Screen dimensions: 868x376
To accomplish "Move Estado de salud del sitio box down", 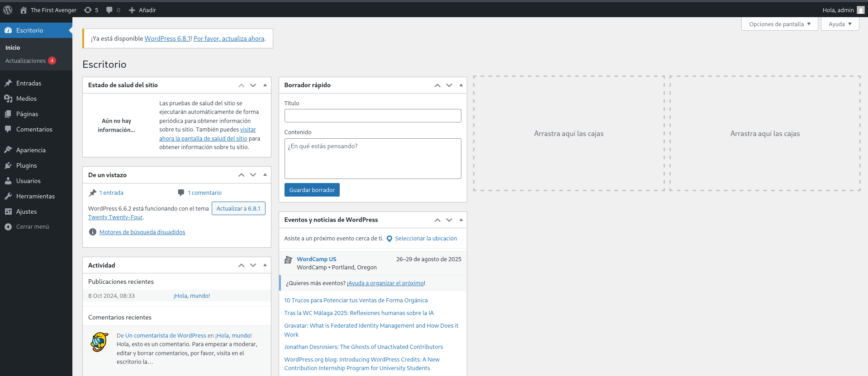I will [x=253, y=85].
